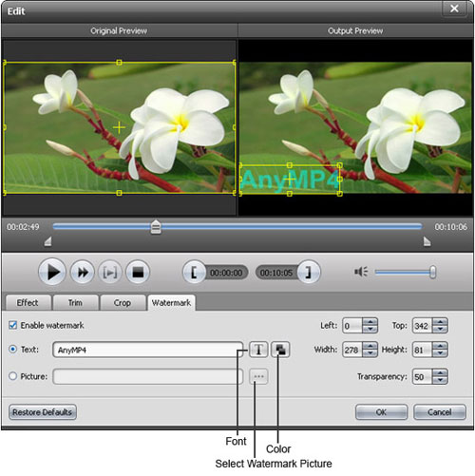Viewport: 475px width, 476px height.
Task: Click the watermark box bottom-right resize handle
Action: point(339,193)
